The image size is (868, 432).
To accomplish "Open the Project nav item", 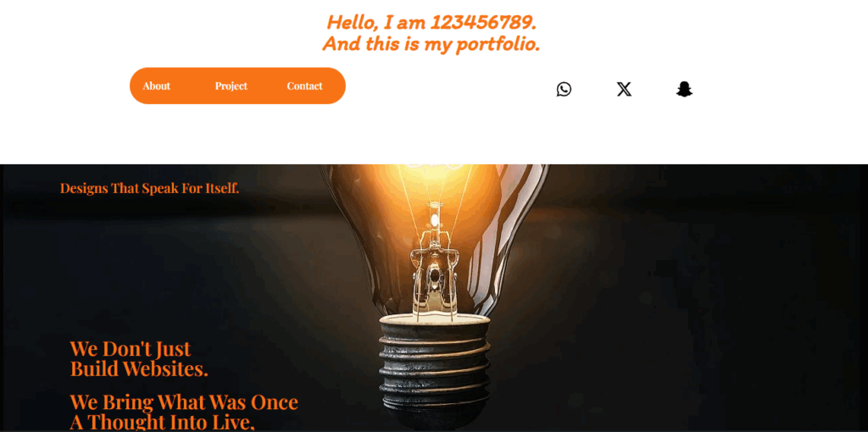I will (x=231, y=86).
